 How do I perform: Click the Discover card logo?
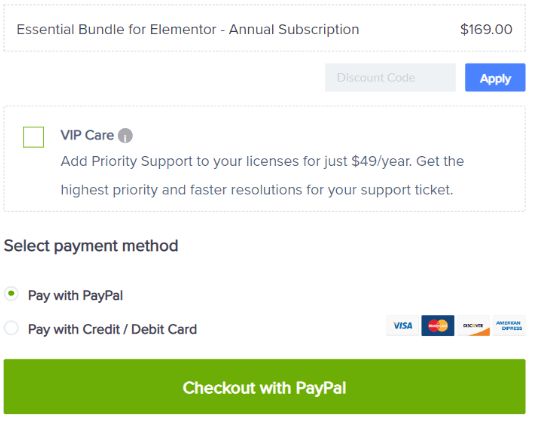473,326
